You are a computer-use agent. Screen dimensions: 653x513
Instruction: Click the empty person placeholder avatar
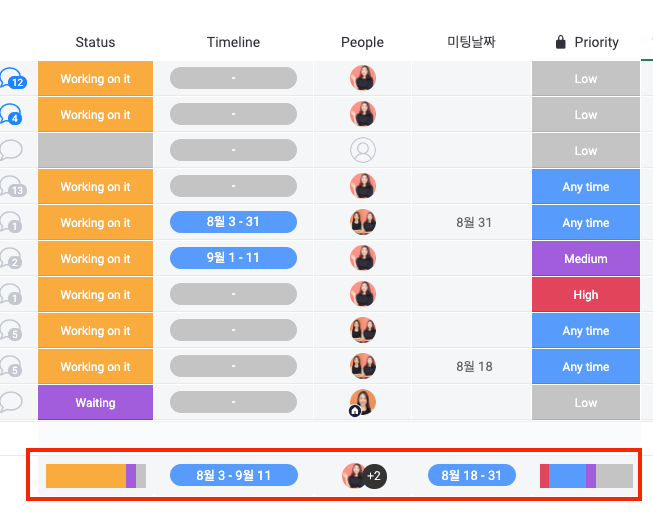(363, 150)
